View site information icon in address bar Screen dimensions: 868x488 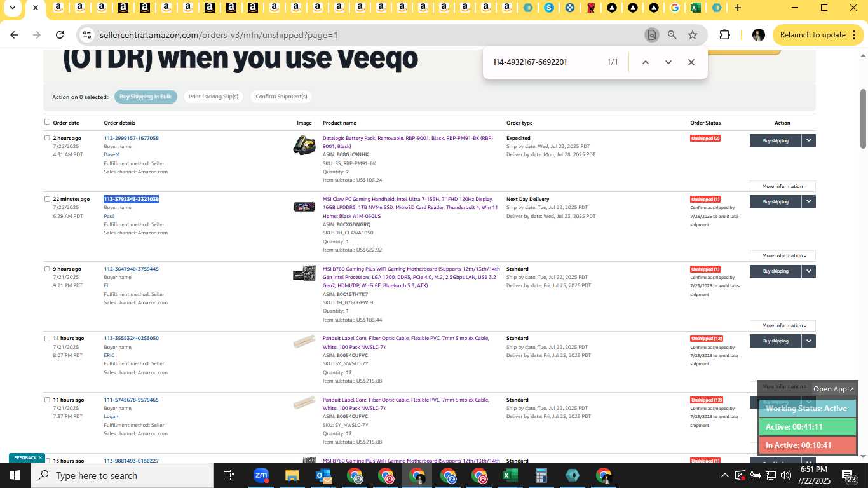coord(88,36)
